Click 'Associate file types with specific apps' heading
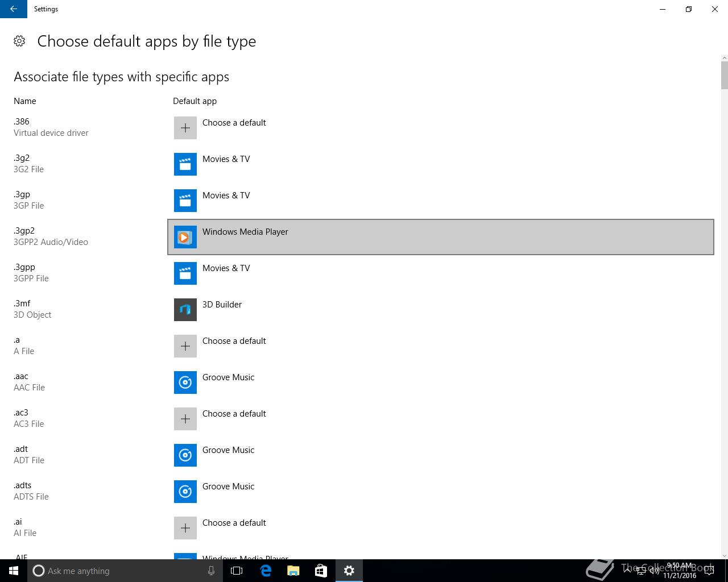Image resolution: width=728 pixels, height=582 pixels. pyautogui.click(x=122, y=77)
